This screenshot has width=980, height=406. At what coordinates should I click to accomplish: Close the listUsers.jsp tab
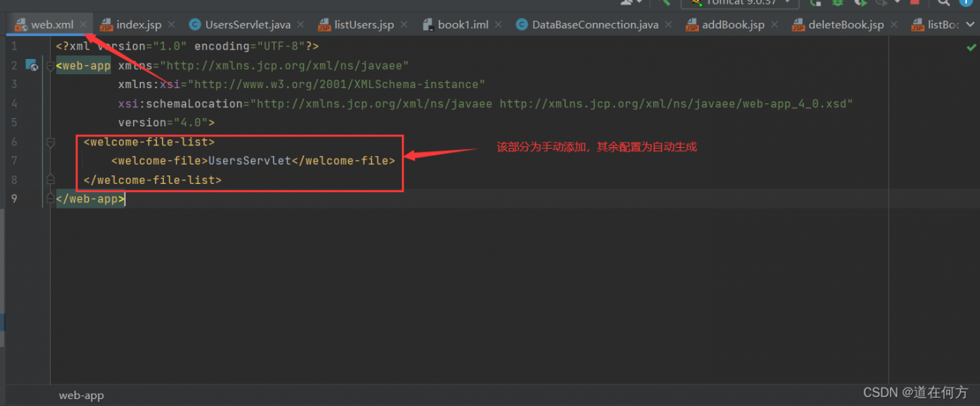(x=403, y=25)
